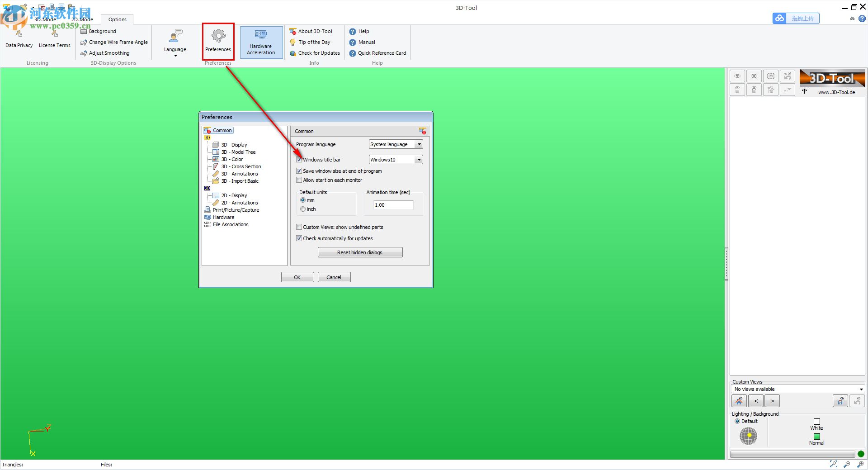Show all parts with the eye icon
Image resolution: width=868 pixels, height=470 pixels.
737,76
